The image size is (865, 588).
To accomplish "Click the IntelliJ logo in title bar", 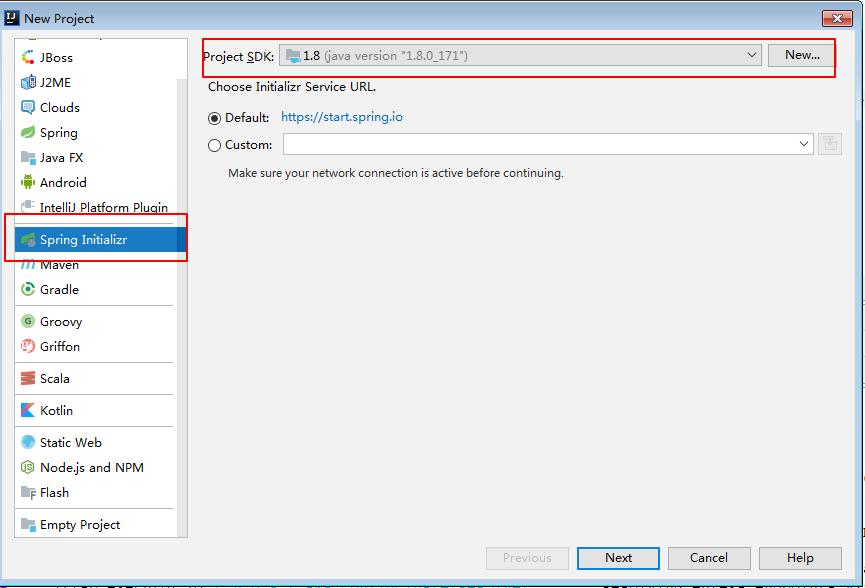I will (x=12, y=18).
